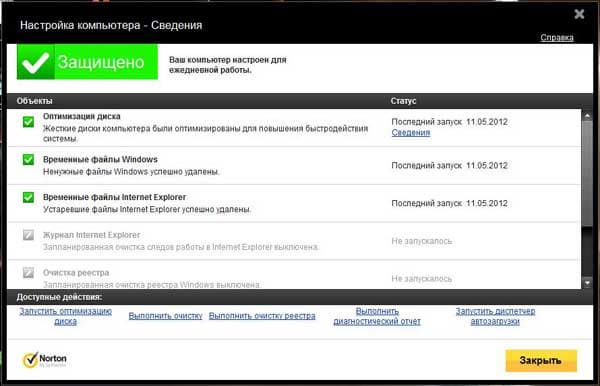Image resolution: width=600 pixels, height=386 pixels.
Task: Open the Сведения link under disk optimization
Action: pyautogui.click(x=411, y=133)
